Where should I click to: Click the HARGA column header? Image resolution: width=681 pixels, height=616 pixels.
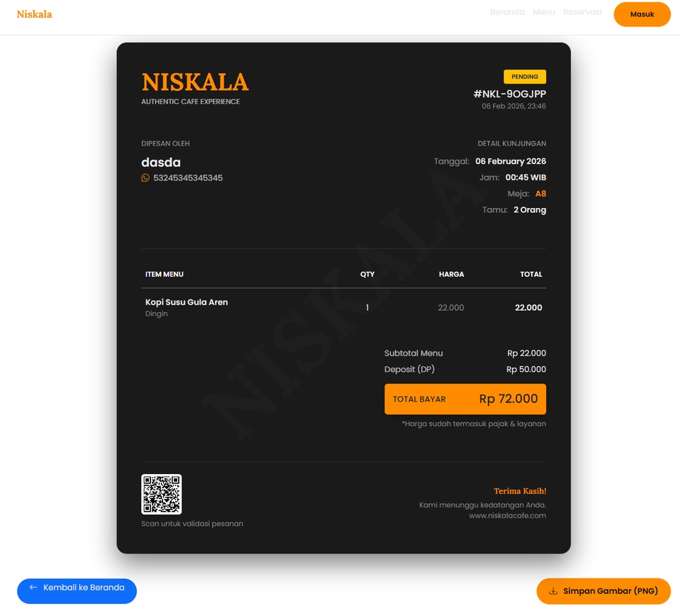(451, 274)
